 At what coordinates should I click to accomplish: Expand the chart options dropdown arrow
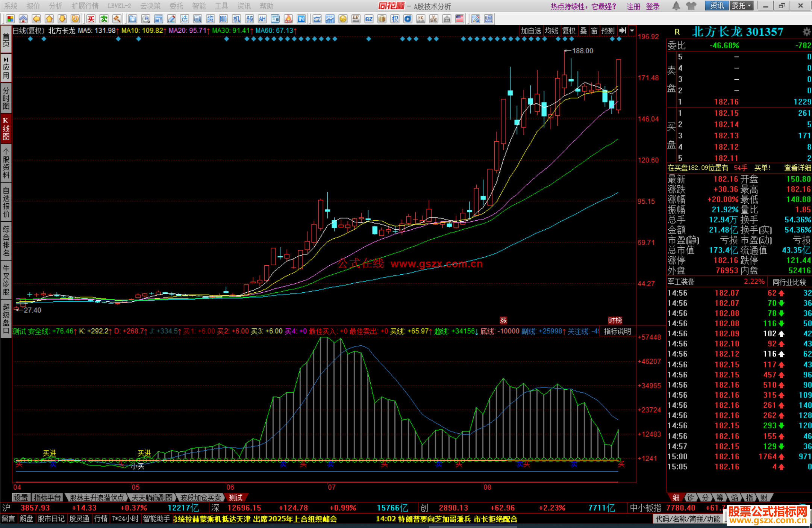coord(632,31)
